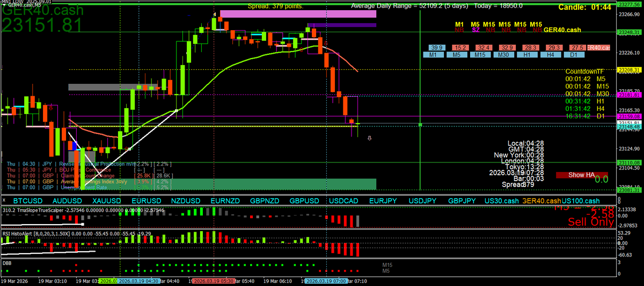Click the 39.9 value box above M1
Image resolution: width=644 pixels, height=286 pixels.
point(436,48)
